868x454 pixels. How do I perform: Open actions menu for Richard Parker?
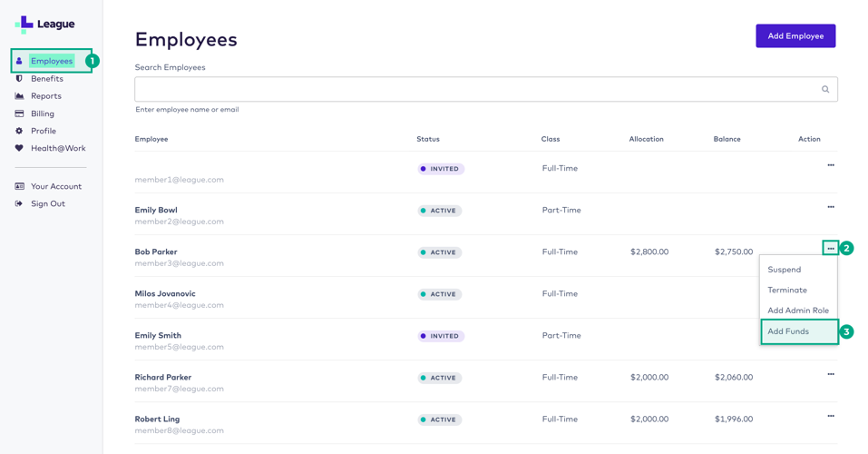coord(831,374)
